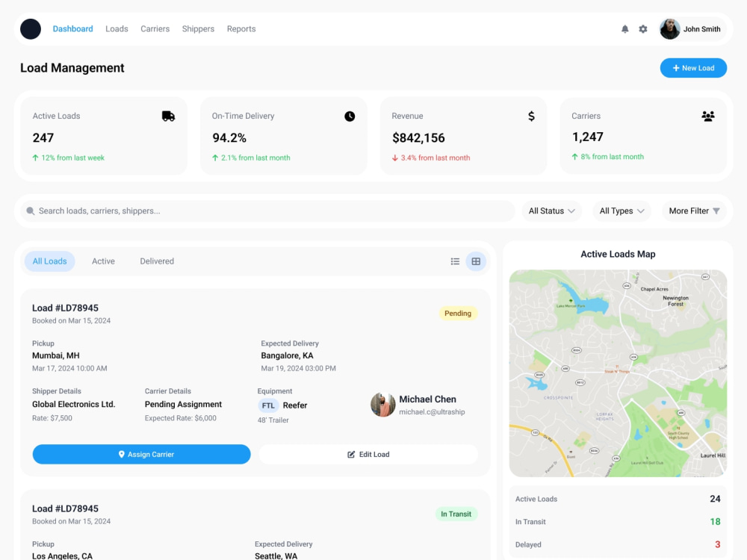This screenshot has width=747, height=560.
Task: Open the Loads nav item
Action: pyautogui.click(x=117, y=29)
